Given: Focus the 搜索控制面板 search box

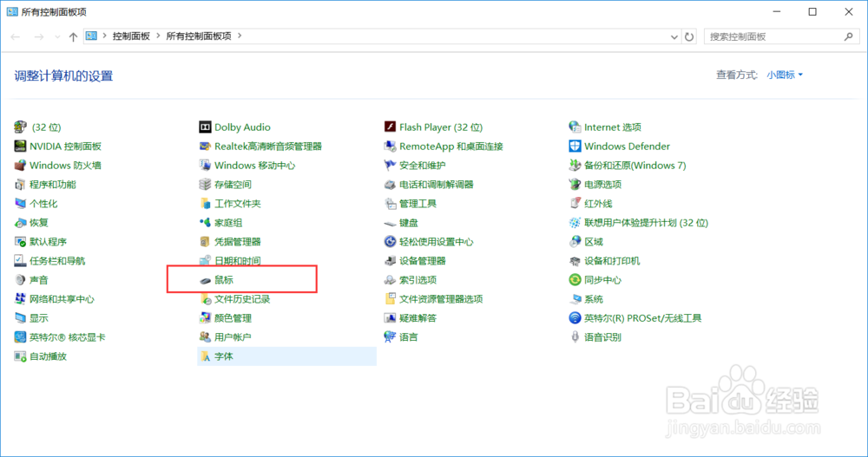Looking at the screenshot, I should [780, 36].
